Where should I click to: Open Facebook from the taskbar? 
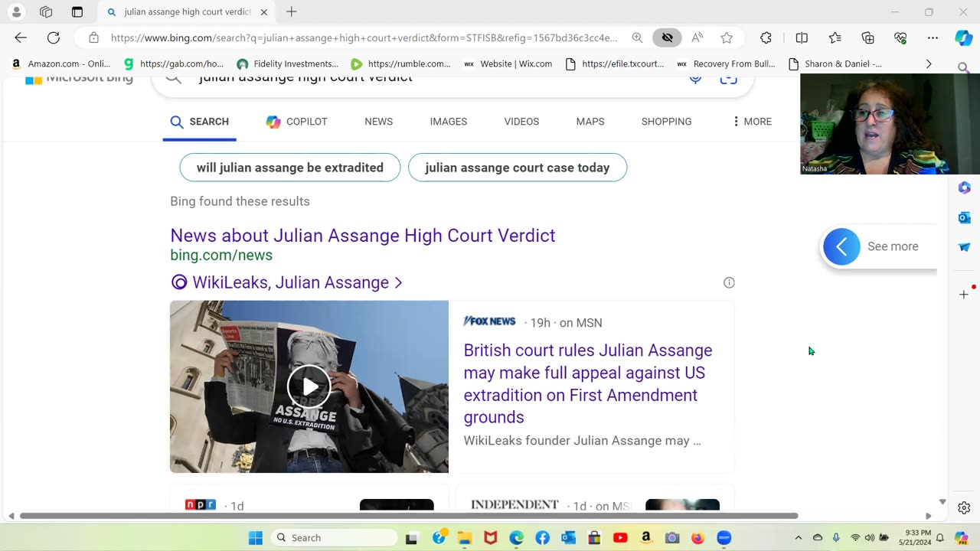click(x=543, y=538)
